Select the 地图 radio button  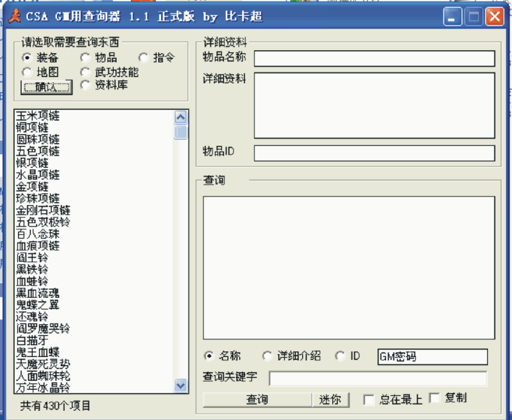27,72
